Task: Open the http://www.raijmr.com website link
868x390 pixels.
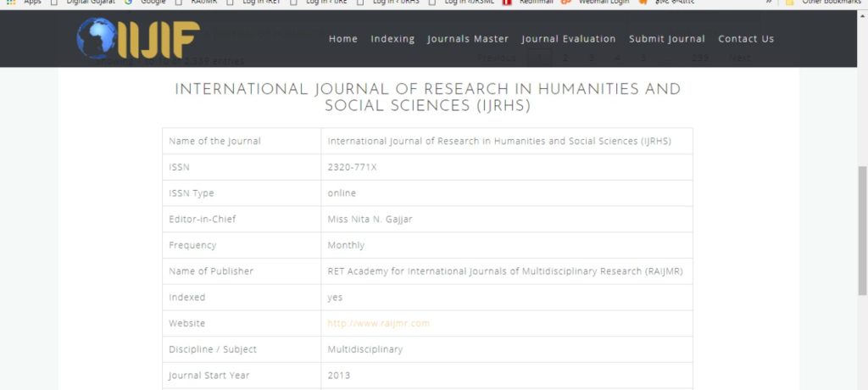Action: 379,324
